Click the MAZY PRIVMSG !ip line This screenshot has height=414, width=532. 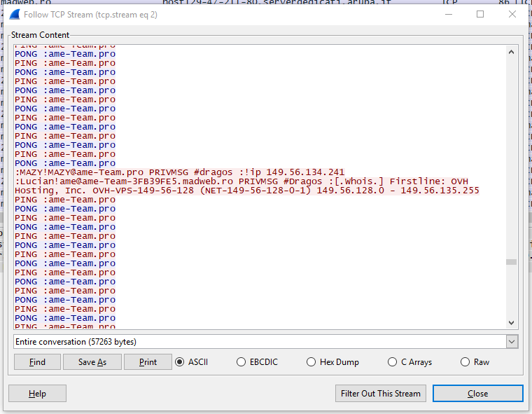pos(180,172)
